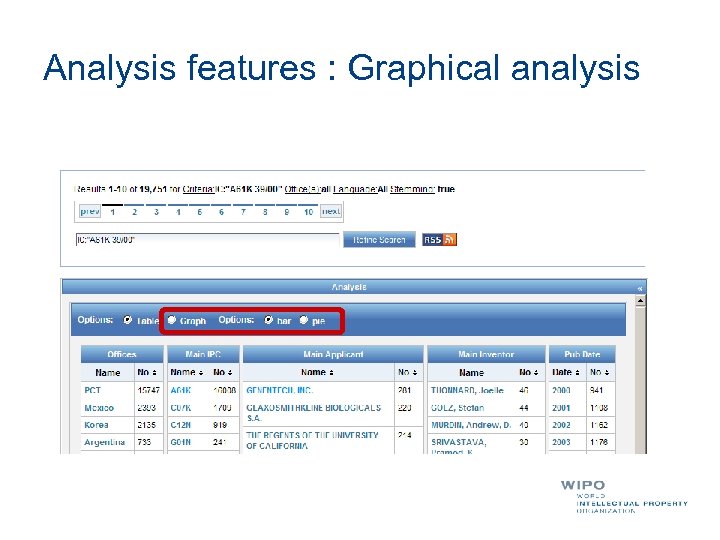Screen dimensions: 720x540
Task: Click the Office(s) link in results summary
Action: click(302, 189)
